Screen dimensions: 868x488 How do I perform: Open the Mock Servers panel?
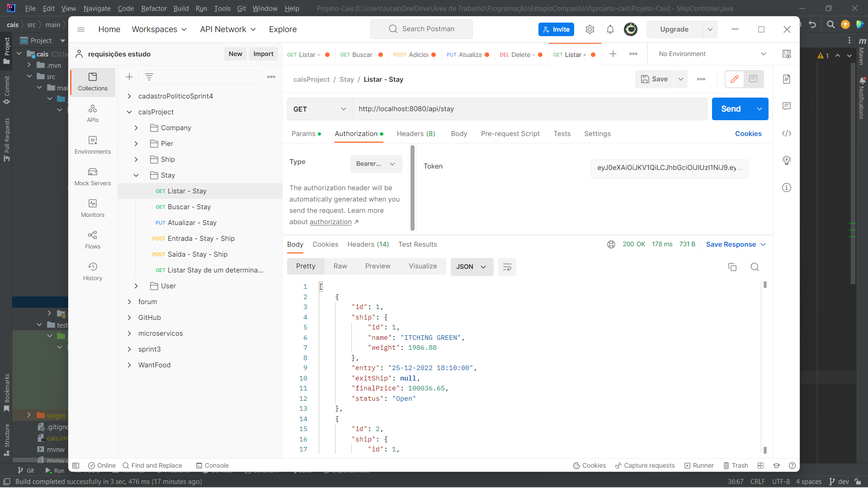coord(93,177)
